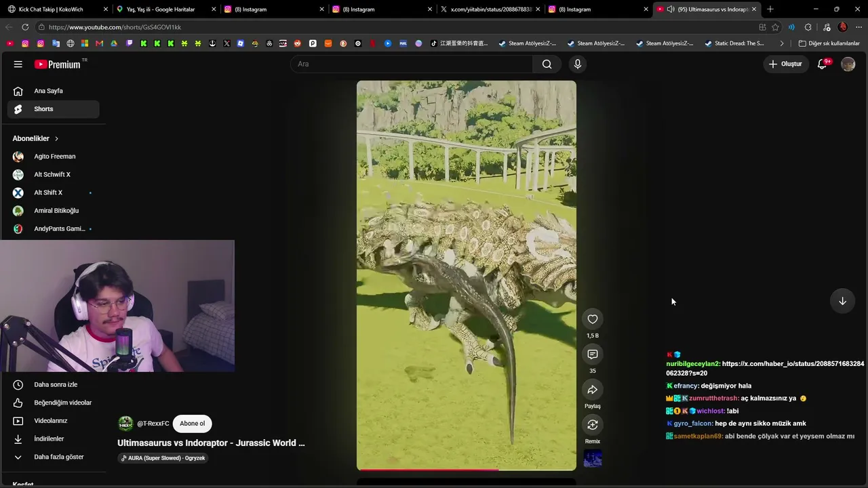Pause the Ultimasaurus Short video

click(x=467, y=275)
